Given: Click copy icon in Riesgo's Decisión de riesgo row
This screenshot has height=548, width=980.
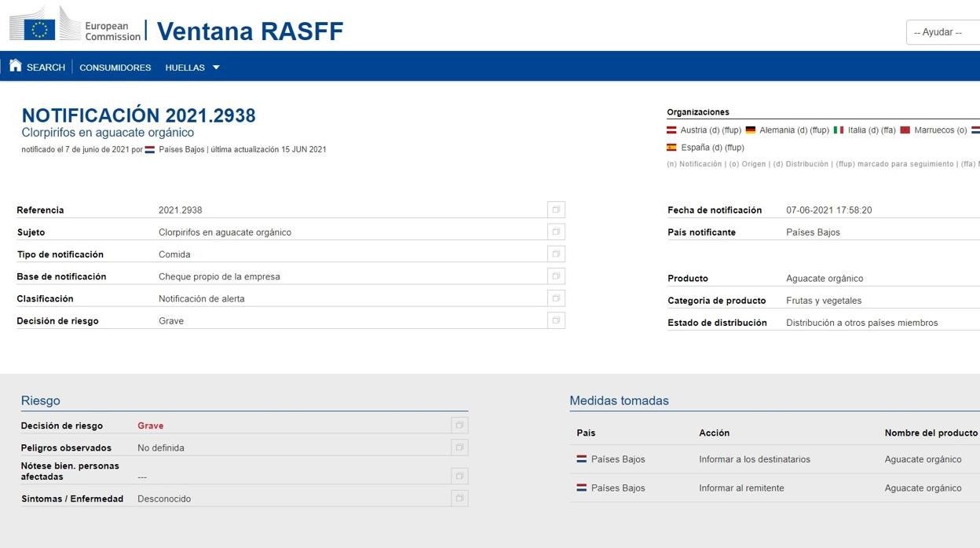Looking at the screenshot, I should coord(459,426).
